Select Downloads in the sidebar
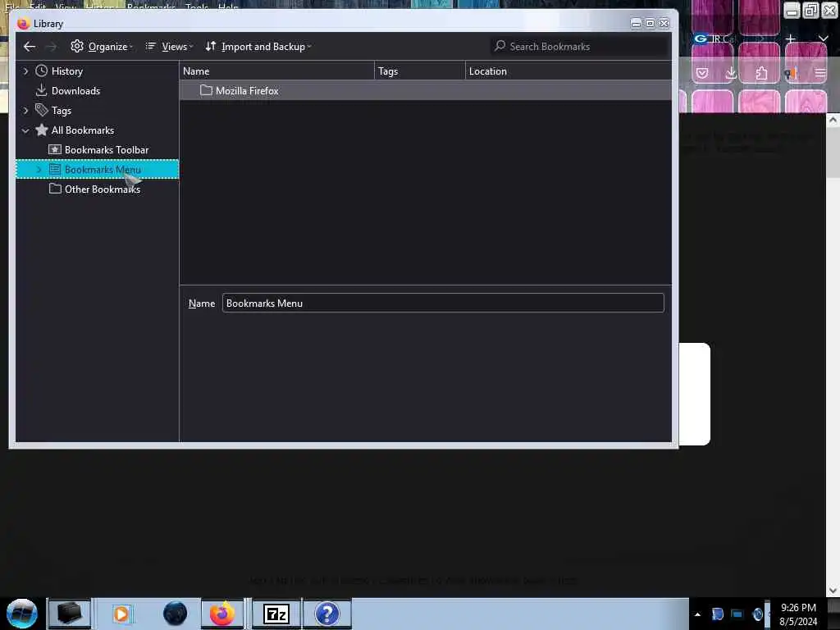This screenshot has height=630, width=840. 75,91
